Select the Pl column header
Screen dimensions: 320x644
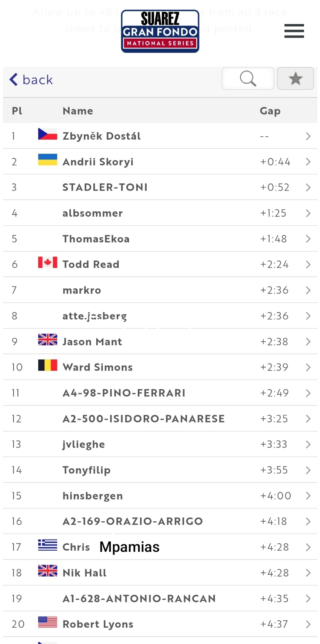[x=17, y=111]
